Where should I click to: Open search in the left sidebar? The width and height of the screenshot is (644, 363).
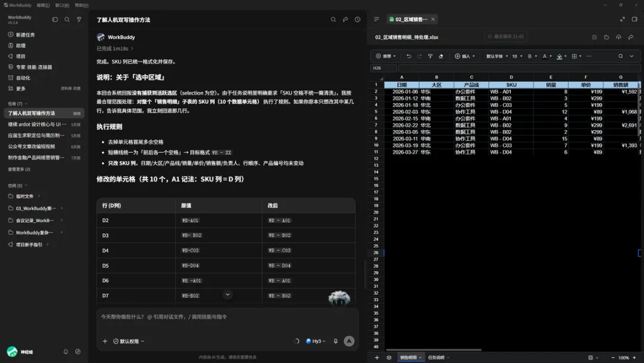click(67, 19)
